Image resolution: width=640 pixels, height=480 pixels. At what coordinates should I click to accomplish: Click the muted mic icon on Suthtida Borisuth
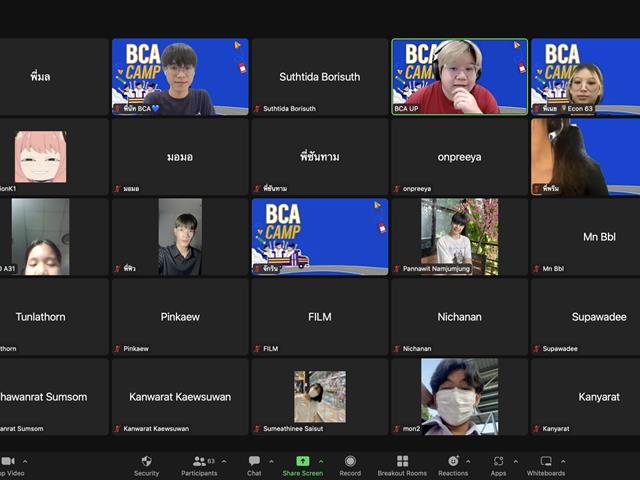257,109
